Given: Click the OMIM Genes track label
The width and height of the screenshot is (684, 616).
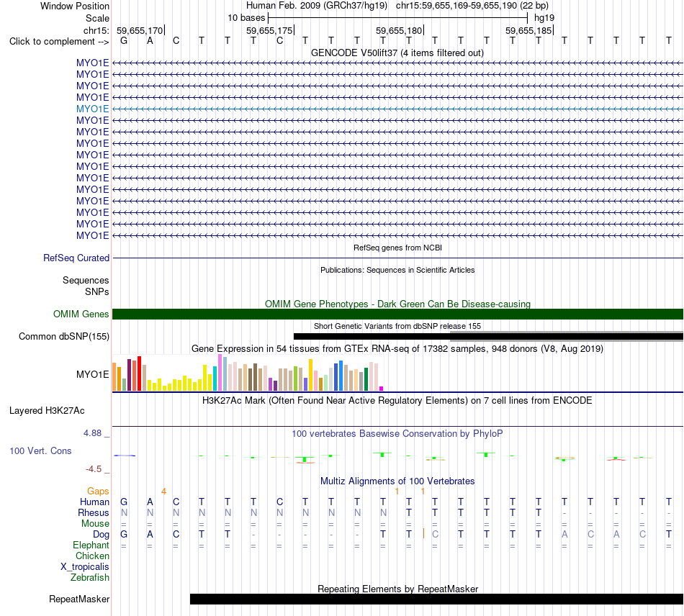Looking at the screenshot, I should pyautogui.click(x=81, y=314).
